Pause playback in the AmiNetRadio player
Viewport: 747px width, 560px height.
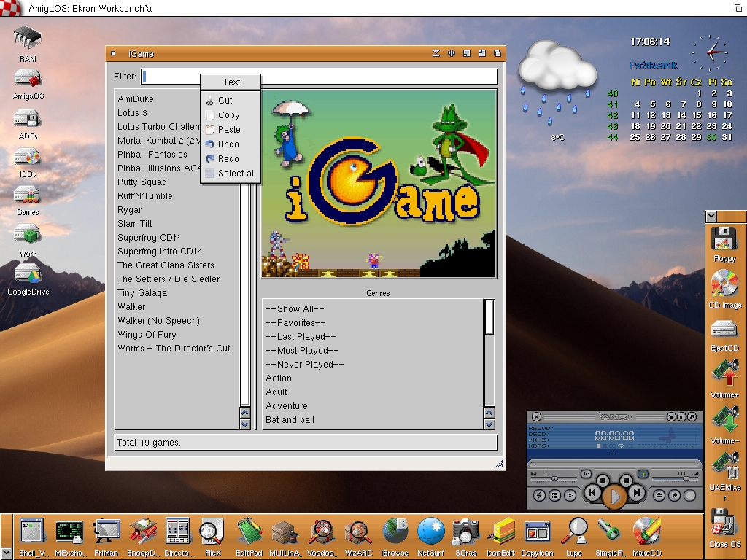coord(603,481)
